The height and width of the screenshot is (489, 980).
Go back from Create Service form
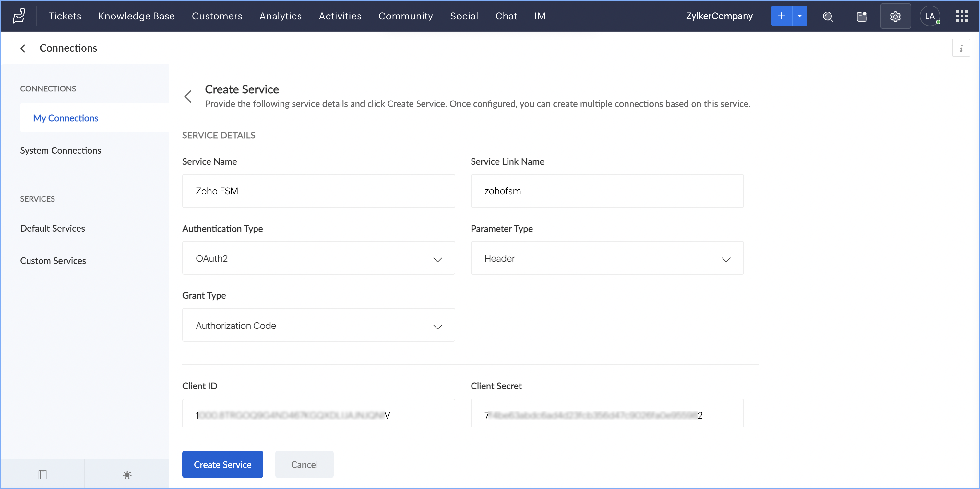[188, 96]
